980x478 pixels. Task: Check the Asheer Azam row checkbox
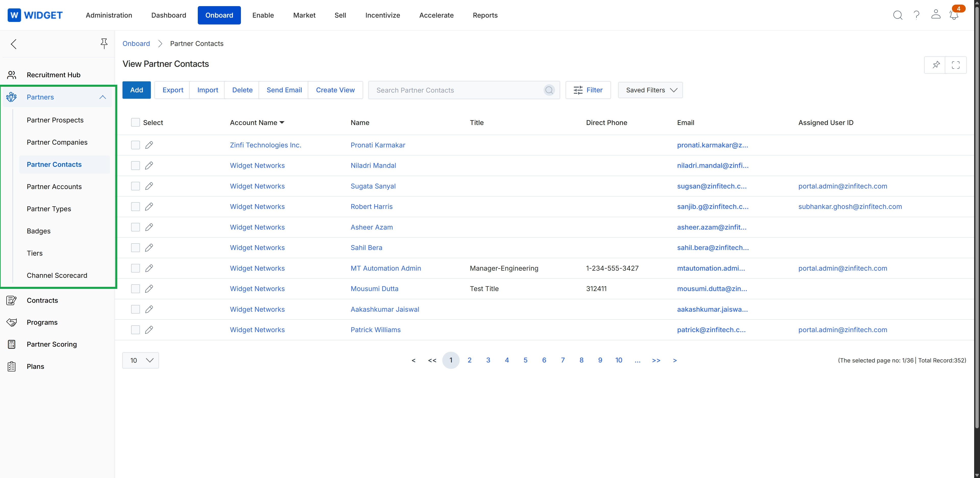coord(136,228)
